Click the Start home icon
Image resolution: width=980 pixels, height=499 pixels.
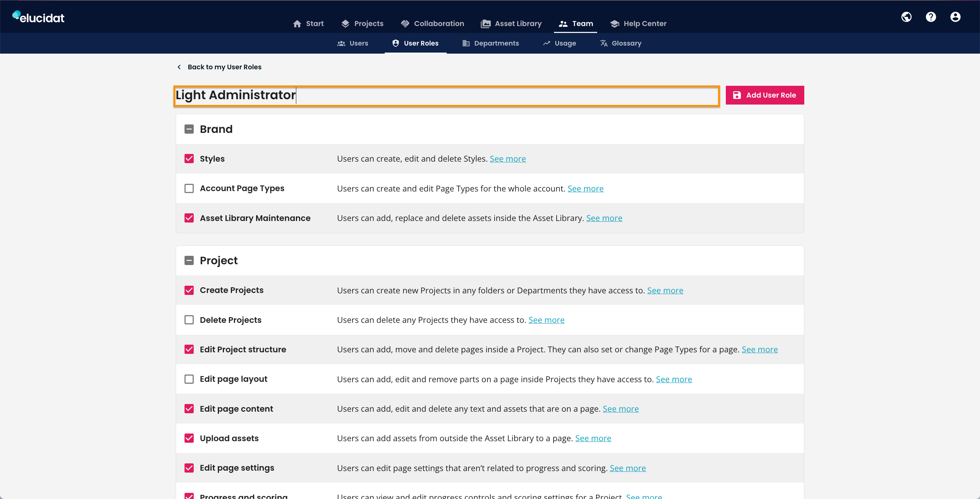click(x=297, y=24)
